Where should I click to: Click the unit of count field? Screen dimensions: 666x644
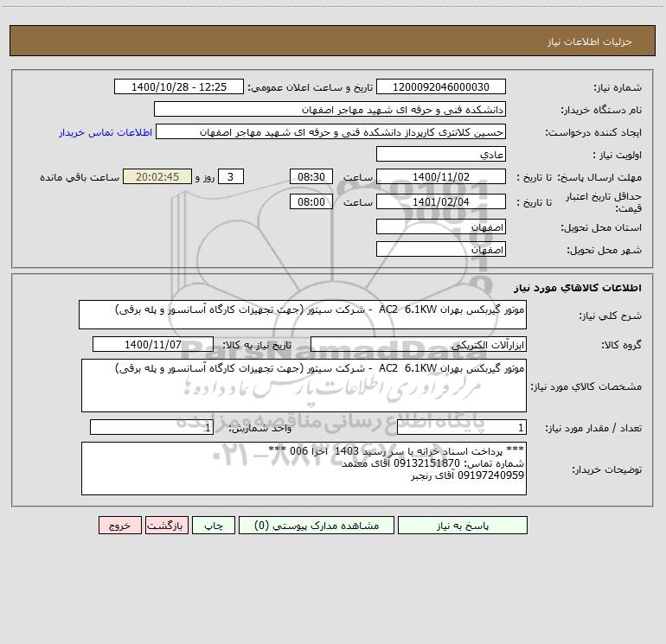[x=151, y=428]
